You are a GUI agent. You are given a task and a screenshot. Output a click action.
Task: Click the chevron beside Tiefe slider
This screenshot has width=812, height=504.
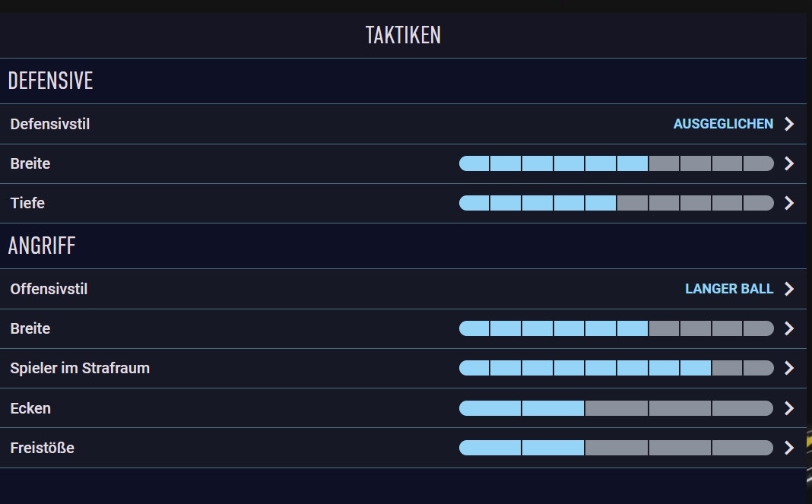788,203
